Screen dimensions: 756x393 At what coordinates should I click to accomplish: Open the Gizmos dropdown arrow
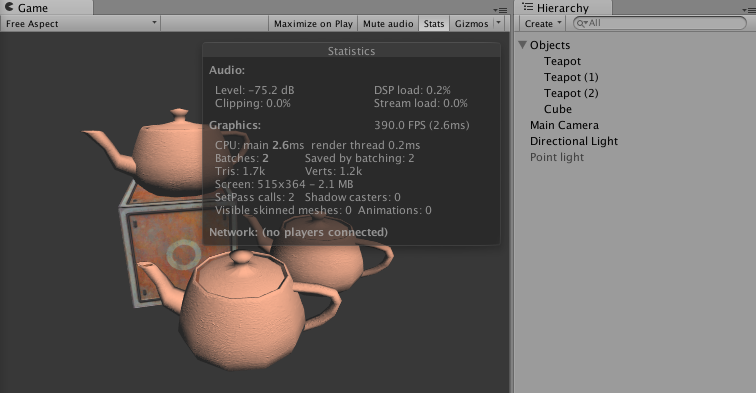(499, 23)
